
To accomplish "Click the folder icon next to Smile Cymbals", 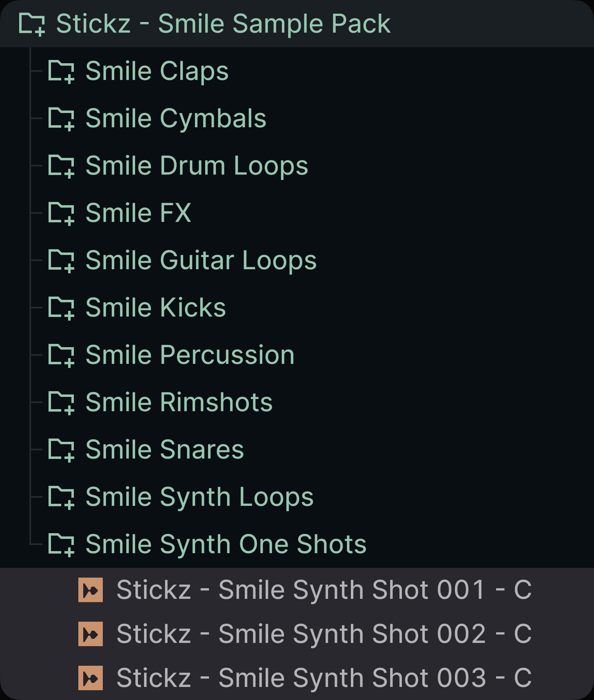I will 61,119.
